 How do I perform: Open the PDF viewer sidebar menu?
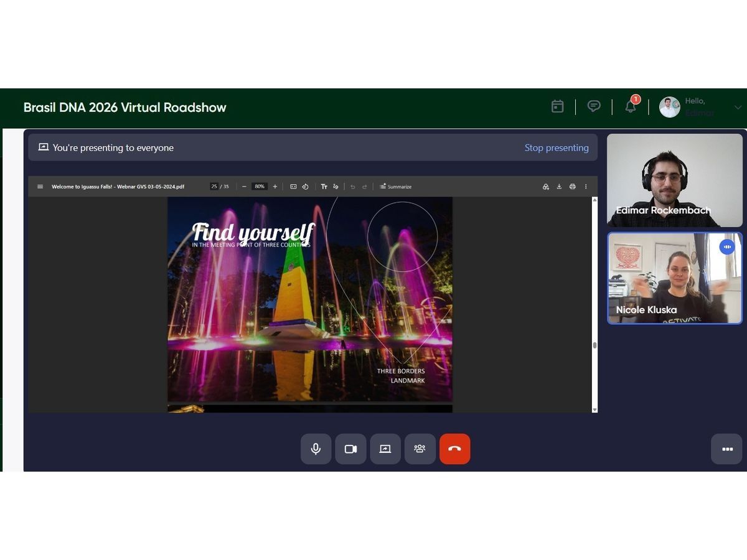(x=40, y=187)
